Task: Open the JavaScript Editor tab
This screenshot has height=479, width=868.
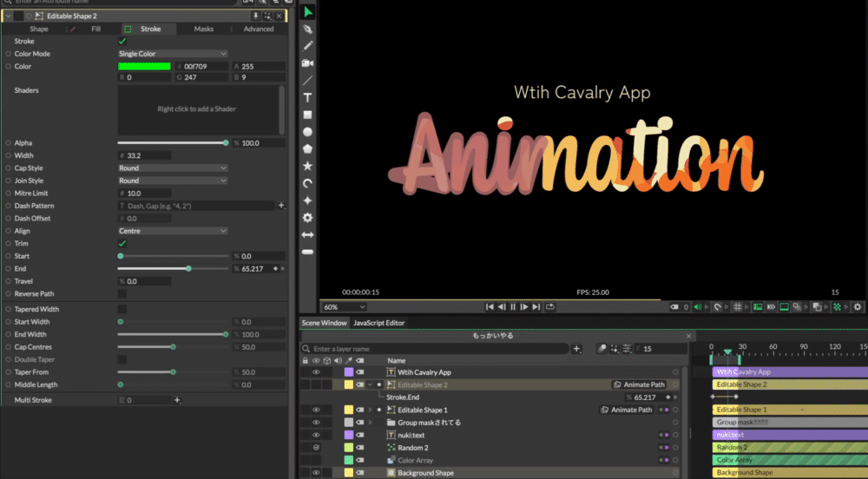Action: point(379,323)
